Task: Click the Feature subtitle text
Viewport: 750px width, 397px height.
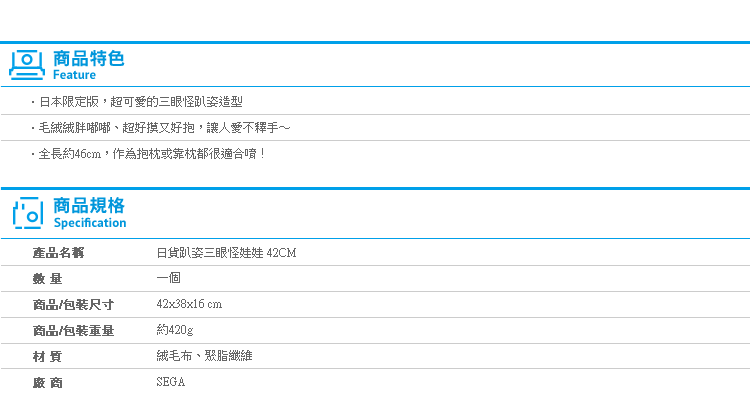Action: tap(74, 75)
